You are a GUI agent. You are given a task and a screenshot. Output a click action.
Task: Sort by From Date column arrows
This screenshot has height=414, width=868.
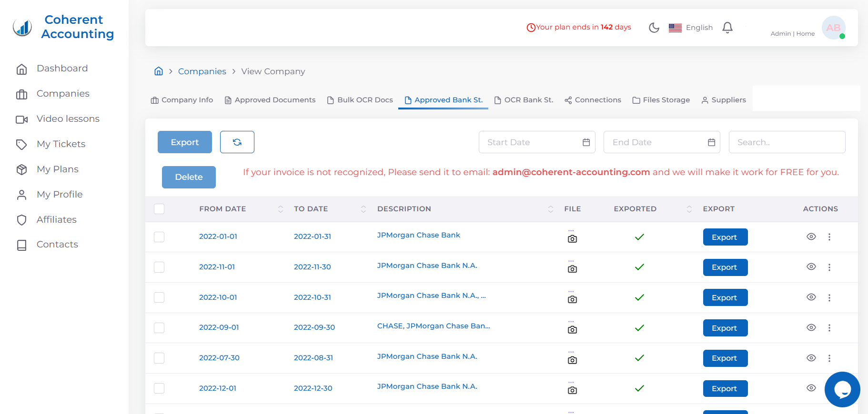coord(280,209)
